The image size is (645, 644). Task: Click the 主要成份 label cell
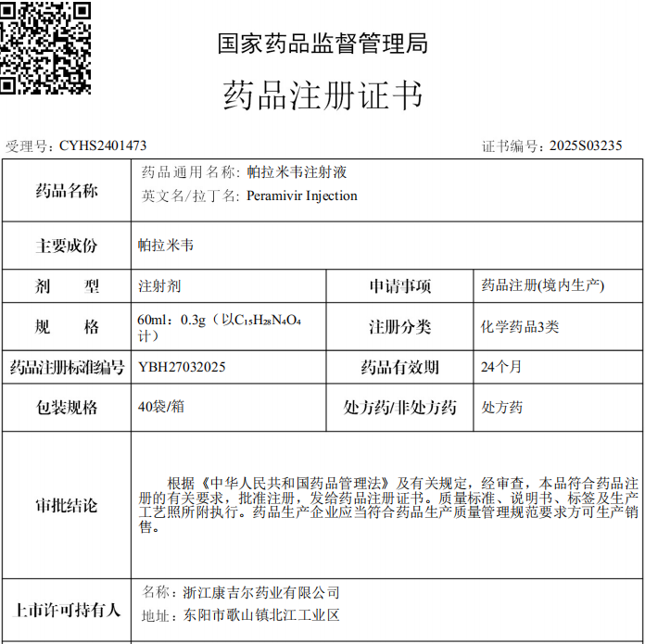[x=67, y=246]
